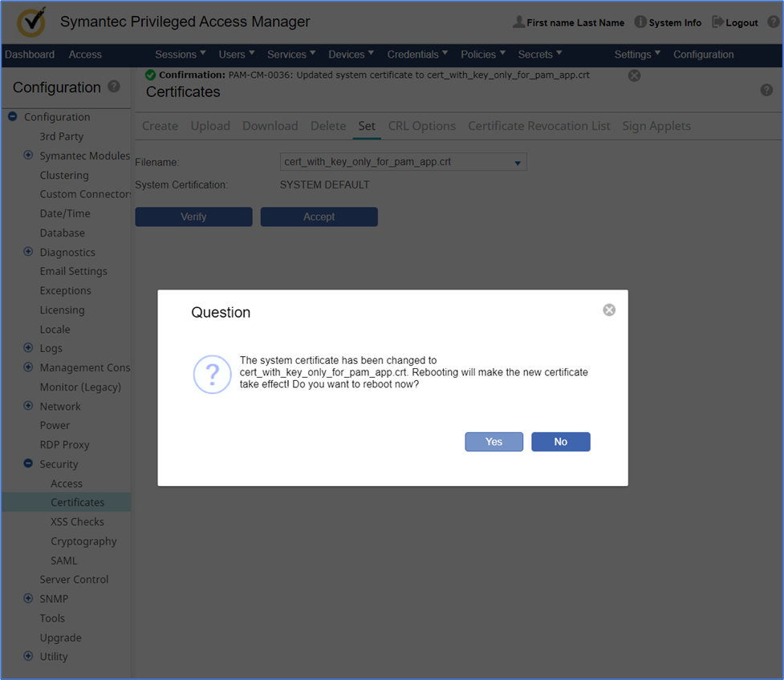Open the Credentials menu

(x=418, y=55)
